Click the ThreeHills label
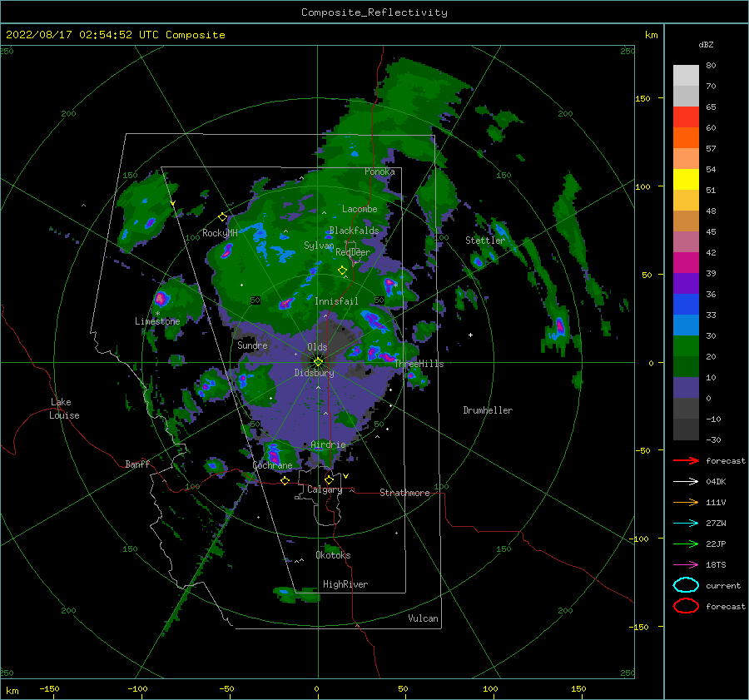This screenshot has width=749, height=700. pos(419,364)
